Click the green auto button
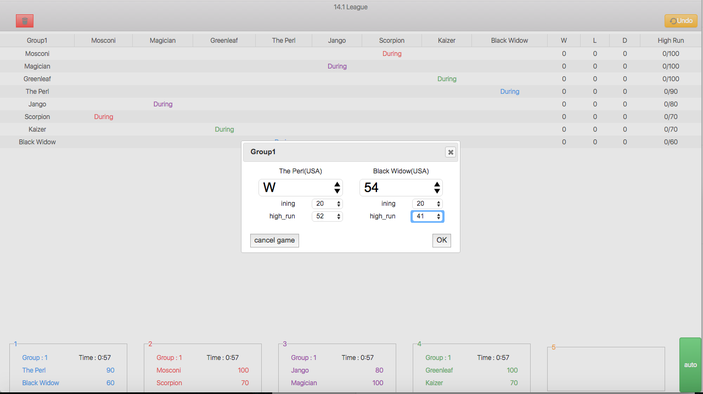This screenshot has height=394, width=703. [x=690, y=365]
